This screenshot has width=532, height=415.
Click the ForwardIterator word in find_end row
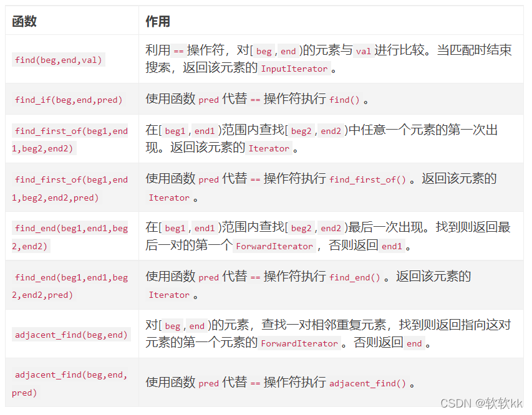coord(274,246)
